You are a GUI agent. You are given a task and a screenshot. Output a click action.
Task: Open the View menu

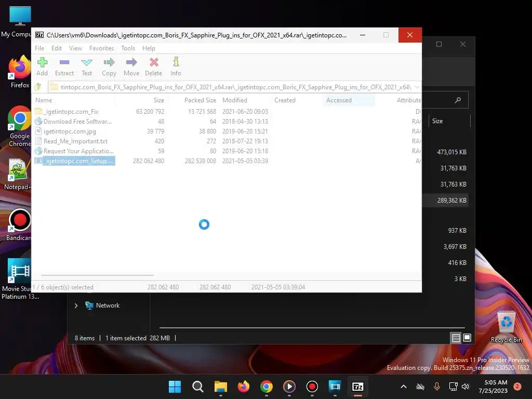75,48
